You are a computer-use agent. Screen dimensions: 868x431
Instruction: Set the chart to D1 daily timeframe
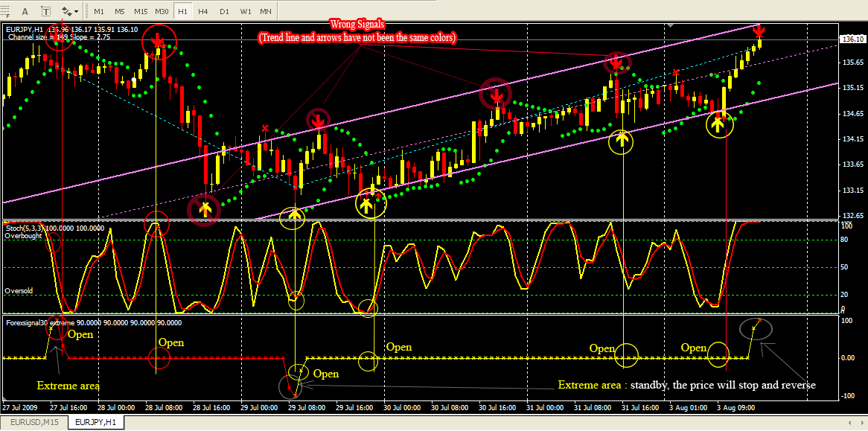[224, 11]
